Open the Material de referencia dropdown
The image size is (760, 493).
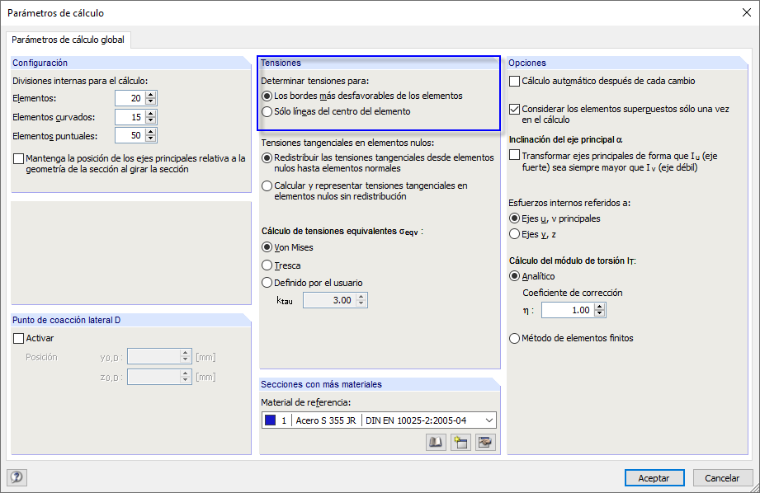489,420
